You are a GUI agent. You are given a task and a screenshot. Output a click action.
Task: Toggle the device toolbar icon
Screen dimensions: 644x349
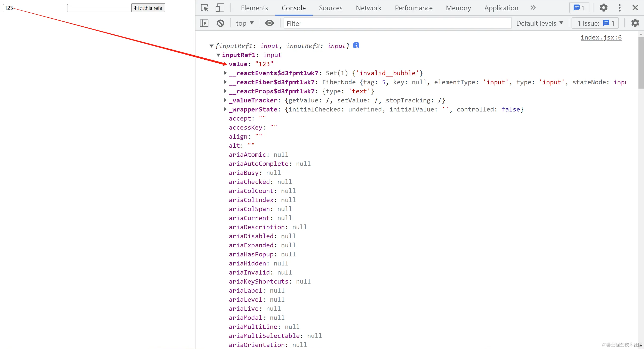[x=220, y=8]
